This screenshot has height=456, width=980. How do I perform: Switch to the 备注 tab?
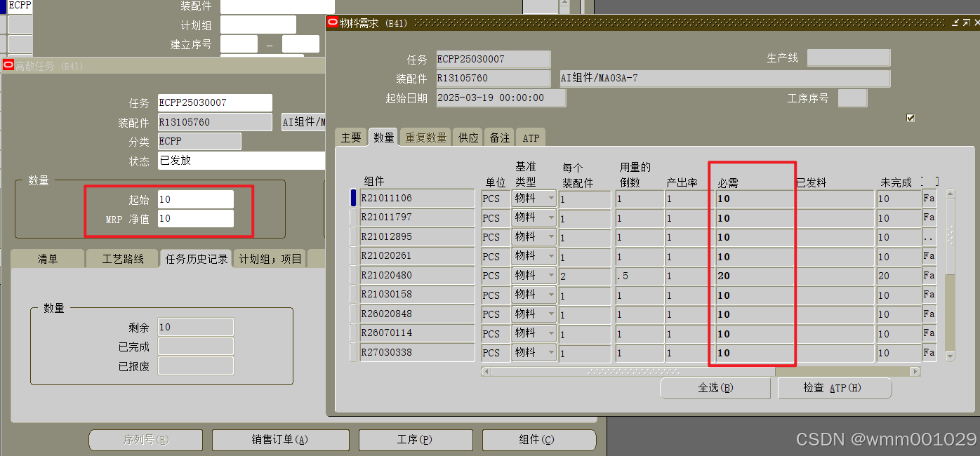(500, 138)
